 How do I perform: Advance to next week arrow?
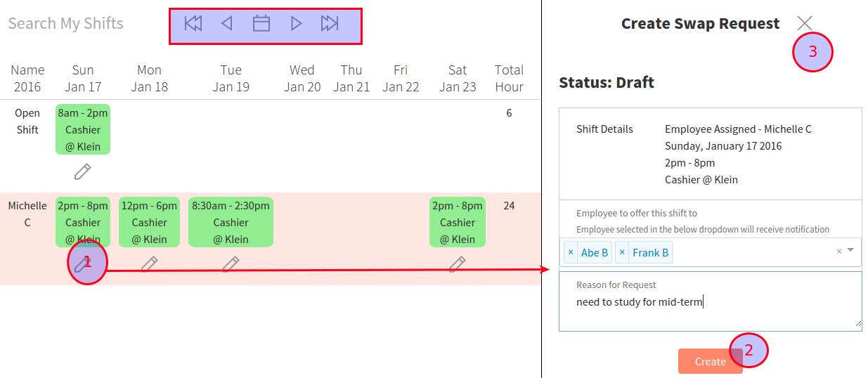[x=296, y=24]
